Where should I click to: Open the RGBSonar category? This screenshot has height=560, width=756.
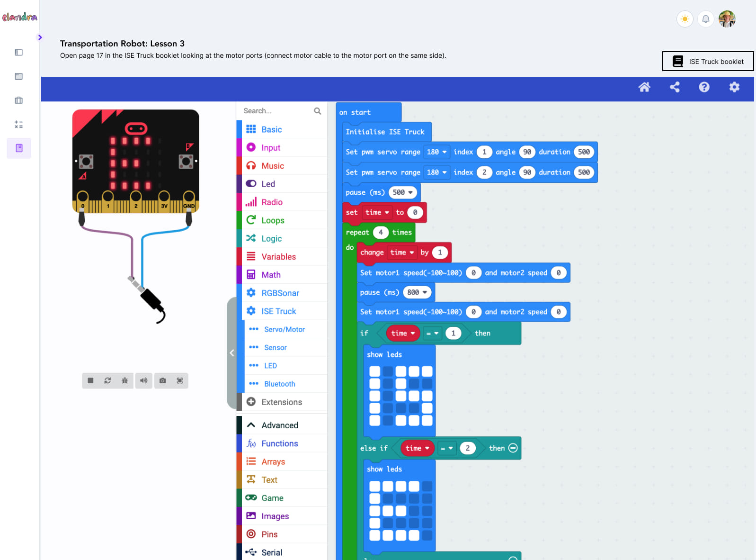(x=282, y=293)
